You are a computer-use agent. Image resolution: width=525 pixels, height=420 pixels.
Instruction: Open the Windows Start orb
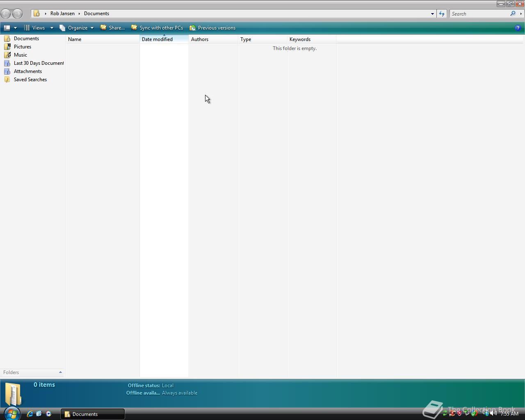point(11,413)
